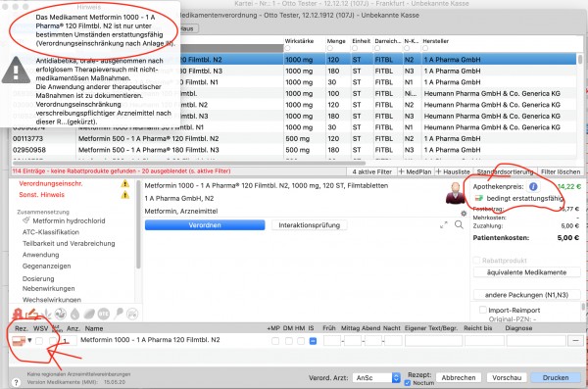Toggle the IS checkbox for Metformin row
588x389 pixels.
pos(313,341)
